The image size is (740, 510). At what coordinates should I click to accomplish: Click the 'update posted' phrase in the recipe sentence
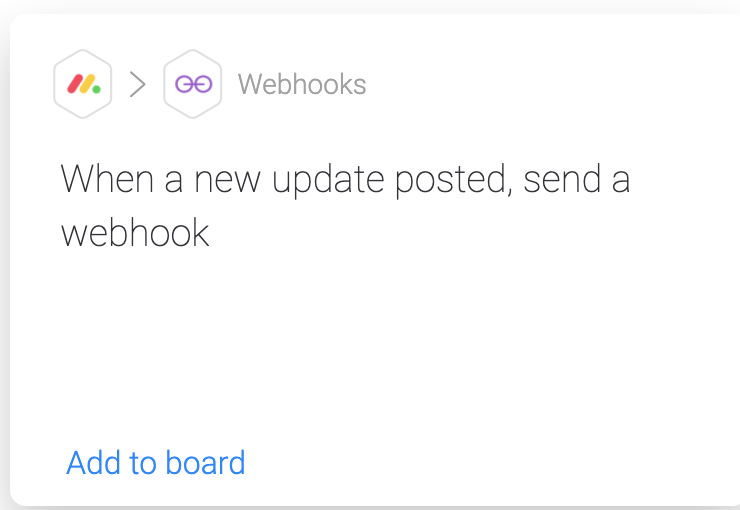point(392,181)
